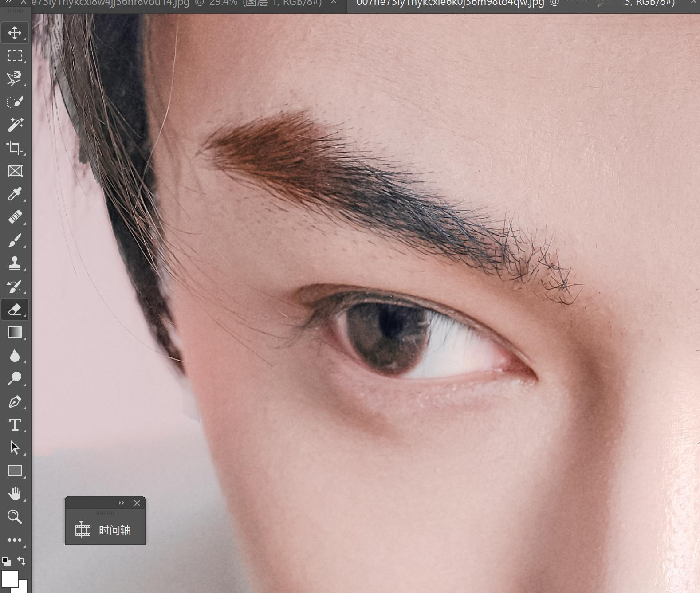The image size is (700, 593).
Task: Pick the Quick Selection tool
Action: click(15, 102)
